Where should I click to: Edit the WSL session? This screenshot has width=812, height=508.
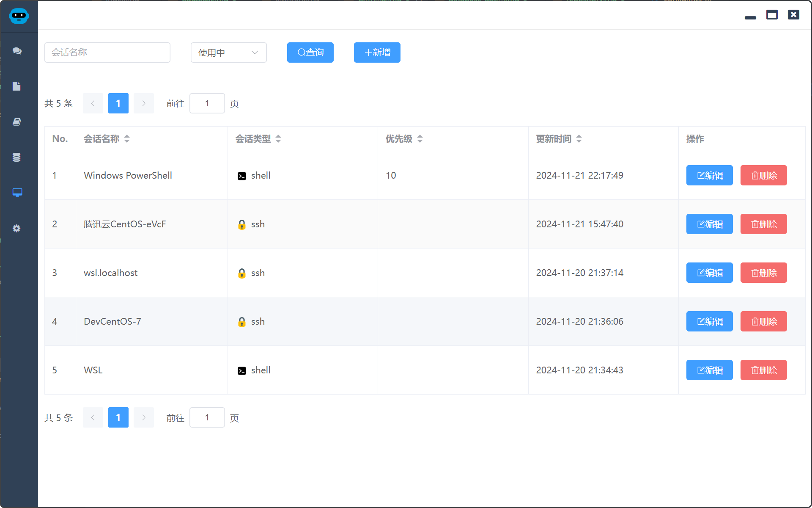(709, 370)
